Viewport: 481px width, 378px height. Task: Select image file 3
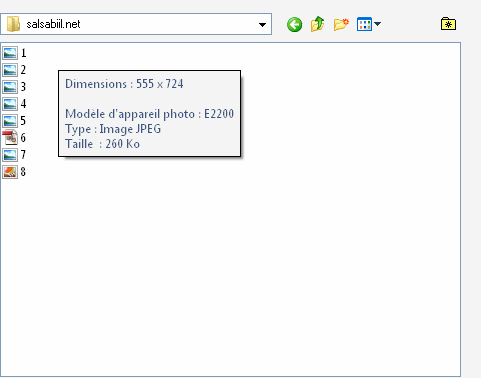10,87
